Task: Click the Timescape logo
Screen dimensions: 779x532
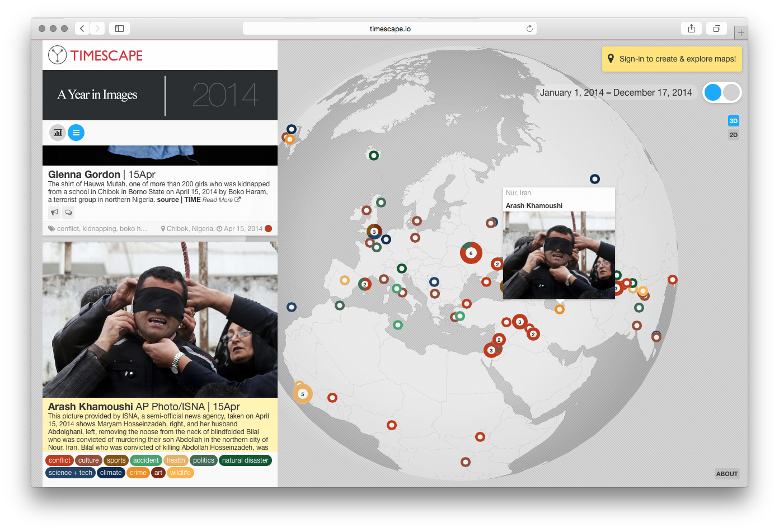Action: coord(96,55)
